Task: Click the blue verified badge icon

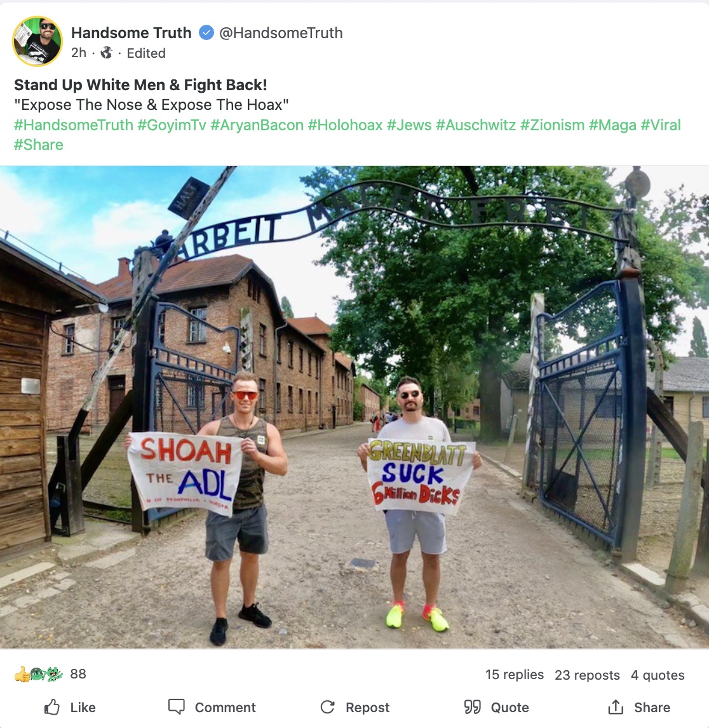Action: click(206, 32)
